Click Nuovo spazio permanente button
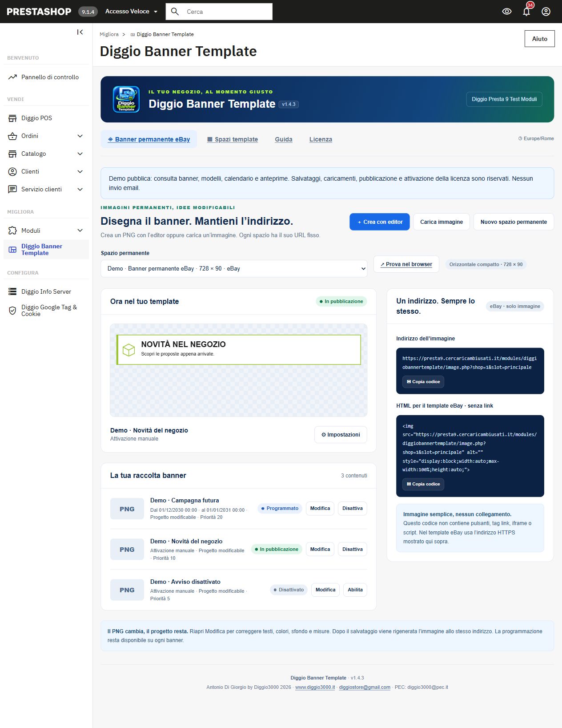562x728 pixels. (x=514, y=222)
